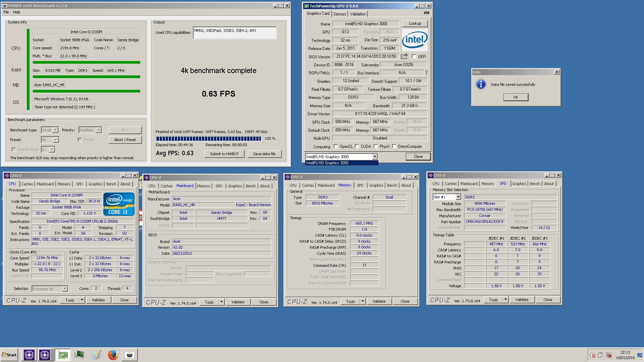This screenshot has width=644, height=362.
Task: Open the task manager monitor taskbar icon
Action: (79, 355)
